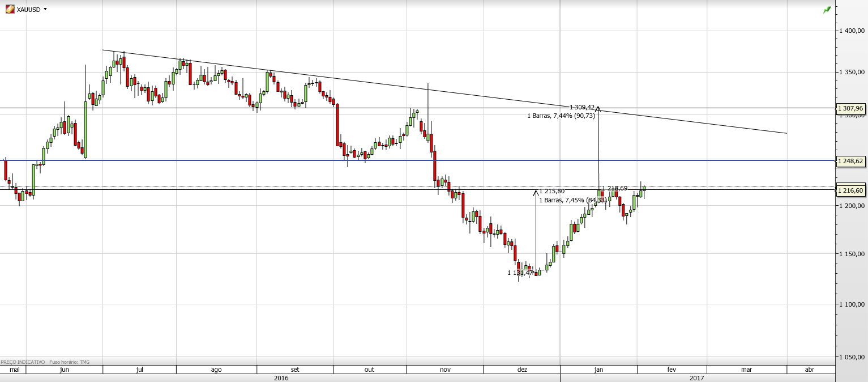This screenshot has width=868, height=382.
Task: Click the 2016 year label
Action: click(x=281, y=377)
